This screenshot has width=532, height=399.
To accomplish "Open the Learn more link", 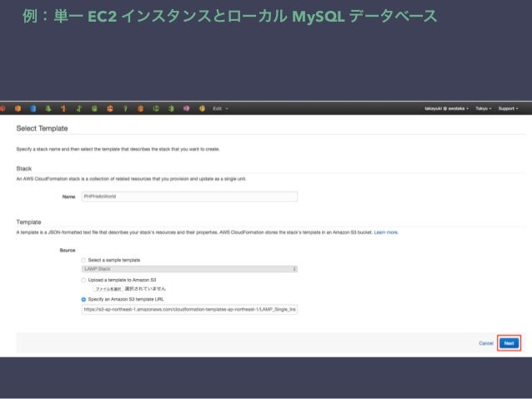I will (x=386, y=232).
